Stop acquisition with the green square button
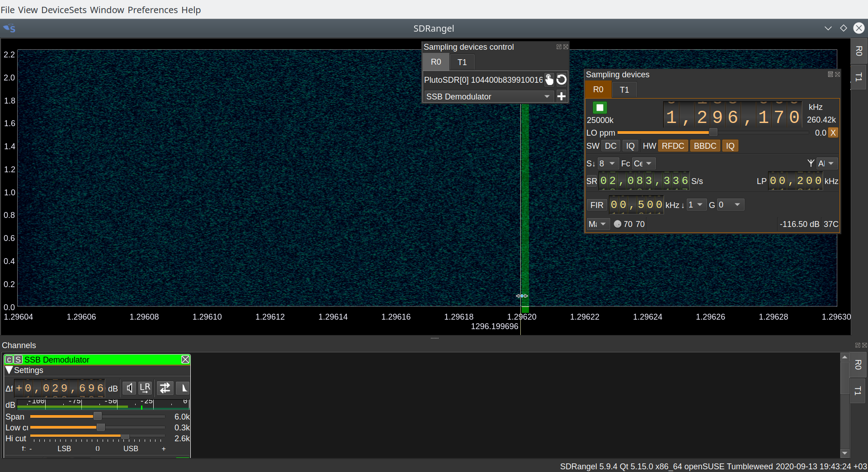The height and width of the screenshot is (472, 868). [x=599, y=108]
